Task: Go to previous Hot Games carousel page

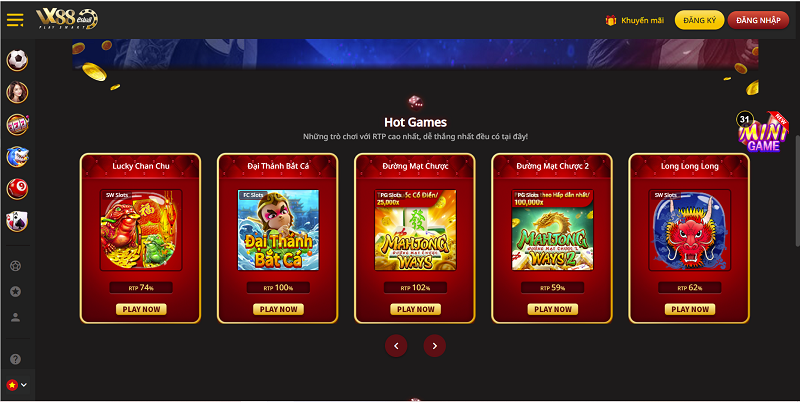Action: pos(396,346)
